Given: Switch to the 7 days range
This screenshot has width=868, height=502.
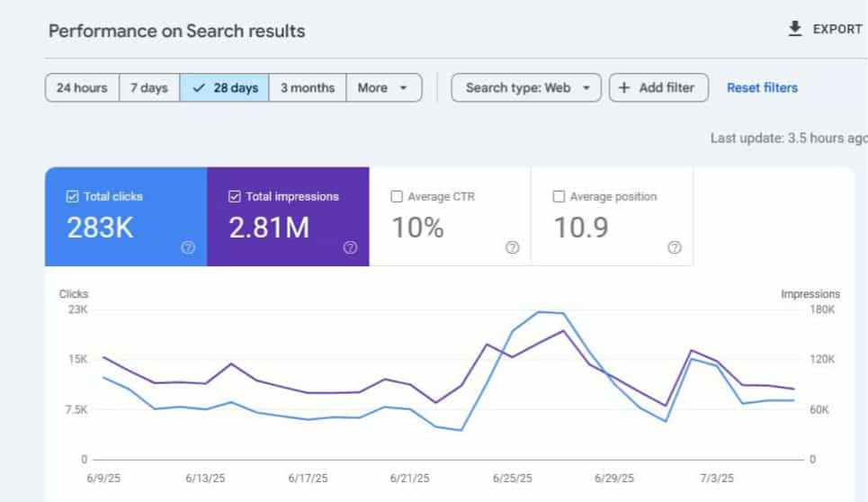Looking at the screenshot, I should click(149, 88).
